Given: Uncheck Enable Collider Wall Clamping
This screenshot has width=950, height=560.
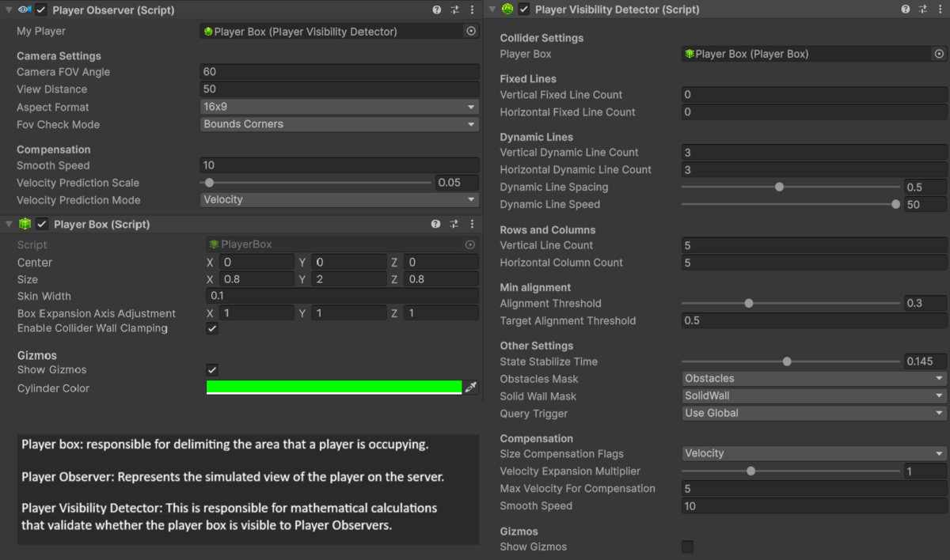Looking at the screenshot, I should click(x=211, y=328).
